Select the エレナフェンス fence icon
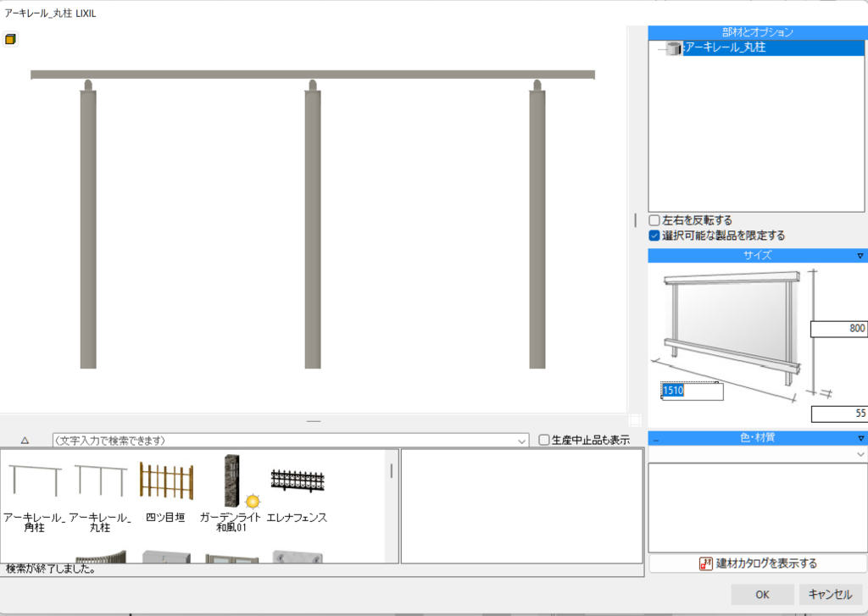Image resolution: width=868 pixels, height=616 pixels. (297, 481)
